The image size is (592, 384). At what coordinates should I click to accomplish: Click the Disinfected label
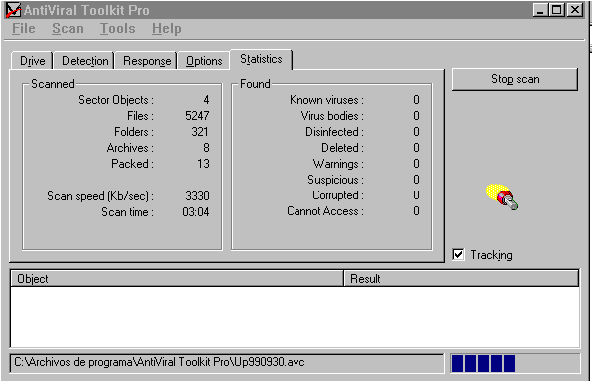click(x=335, y=132)
